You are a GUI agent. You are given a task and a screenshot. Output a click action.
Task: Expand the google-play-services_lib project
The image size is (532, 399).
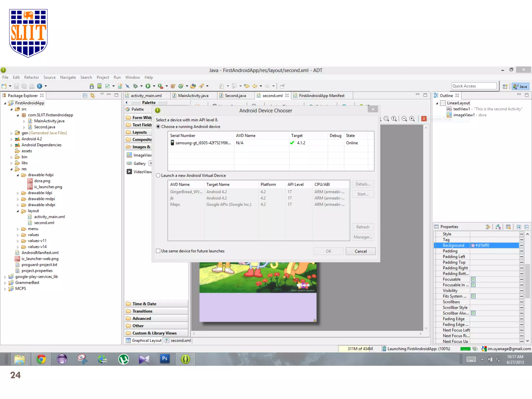[5, 277]
